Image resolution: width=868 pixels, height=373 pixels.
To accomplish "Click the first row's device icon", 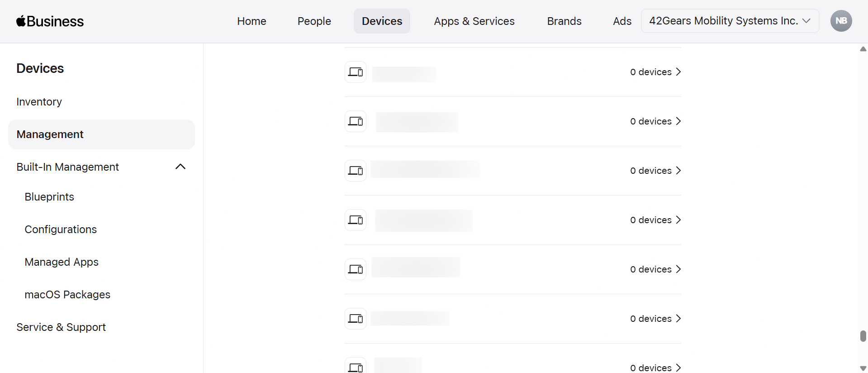I will [x=356, y=72].
